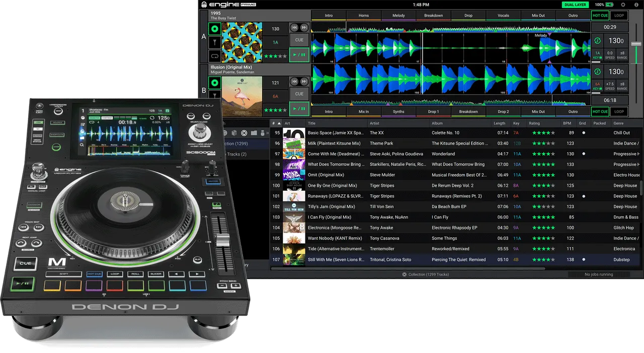This screenshot has width=644, height=353.
Task: Click the library horizontal scrollbar
Action: [408, 268]
